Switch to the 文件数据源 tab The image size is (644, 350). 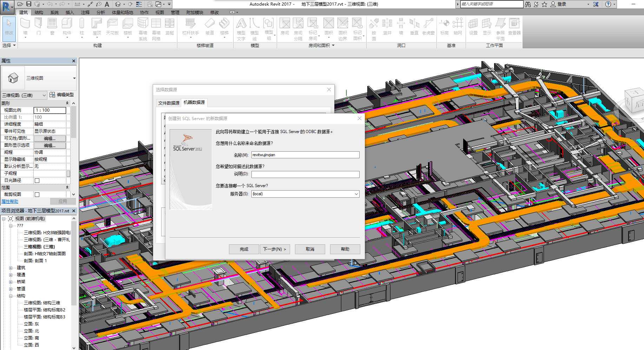coord(169,103)
